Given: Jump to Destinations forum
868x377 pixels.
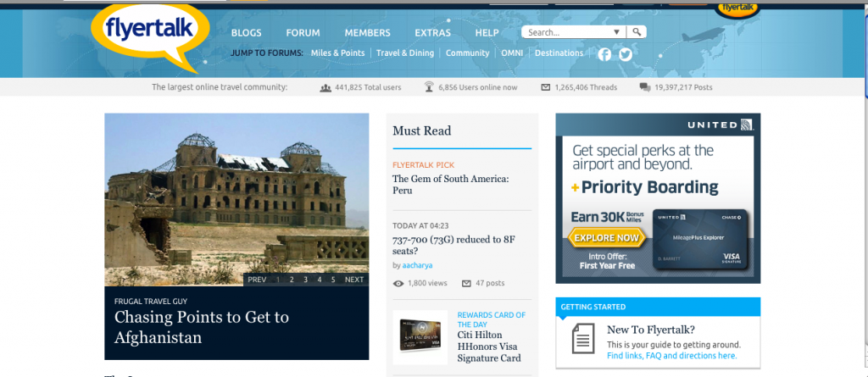Looking at the screenshot, I should pos(559,53).
